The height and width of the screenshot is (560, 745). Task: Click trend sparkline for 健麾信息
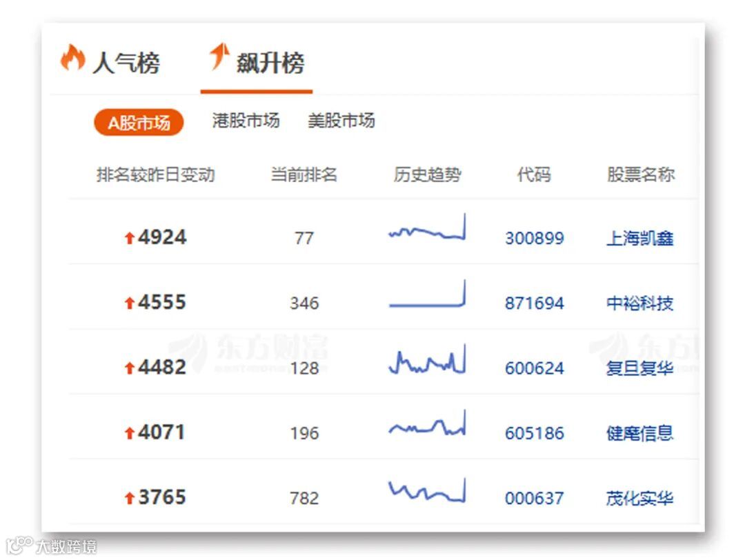pos(427,423)
